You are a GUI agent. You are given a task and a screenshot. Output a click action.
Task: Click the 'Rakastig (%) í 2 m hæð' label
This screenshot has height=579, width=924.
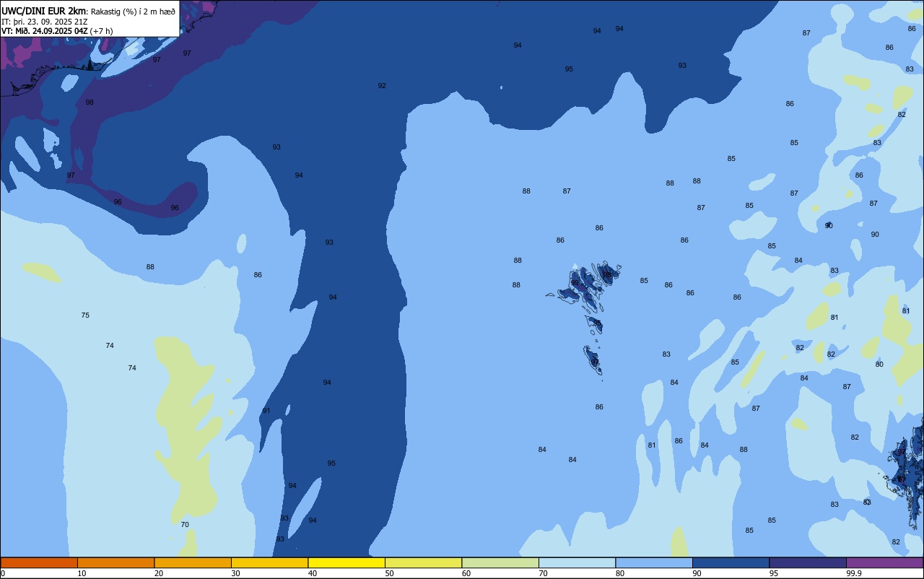point(131,11)
